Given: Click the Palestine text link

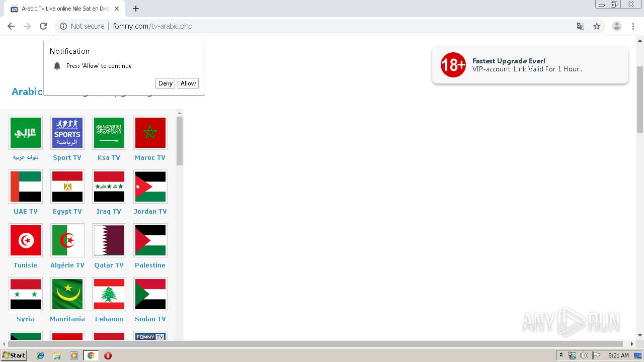Looking at the screenshot, I should 150,265.
